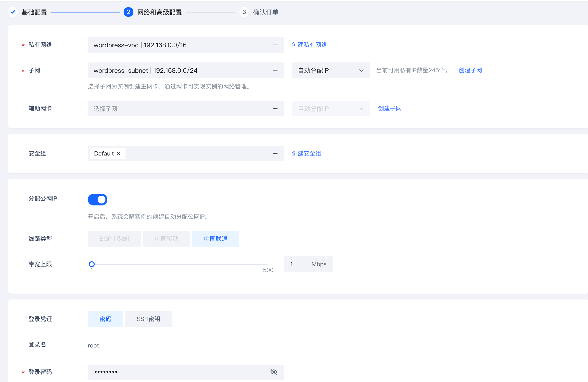The width and height of the screenshot is (588, 382).
Task: Toggle off the 分配公网IP switch
Action: coord(97,199)
